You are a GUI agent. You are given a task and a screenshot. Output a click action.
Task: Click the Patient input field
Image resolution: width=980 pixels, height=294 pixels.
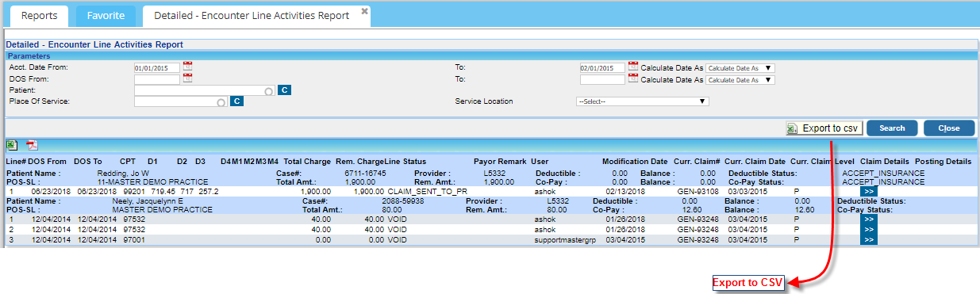click(205, 90)
